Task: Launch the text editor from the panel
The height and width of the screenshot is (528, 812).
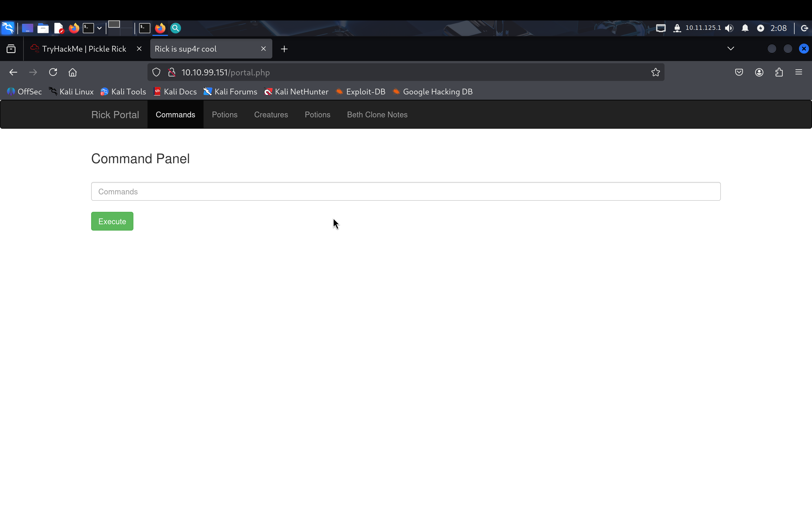Action: pos(59,28)
